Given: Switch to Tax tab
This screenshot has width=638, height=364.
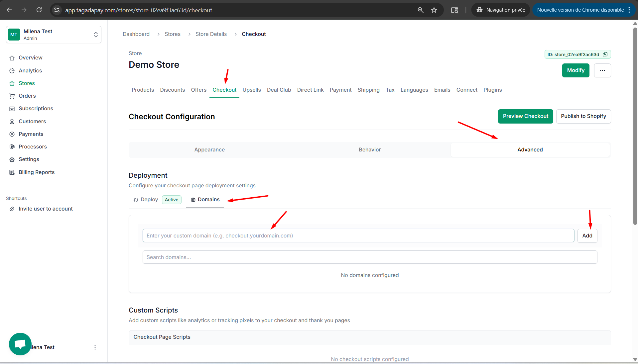Looking at the screenshot, I should click(x=390, y=90).
